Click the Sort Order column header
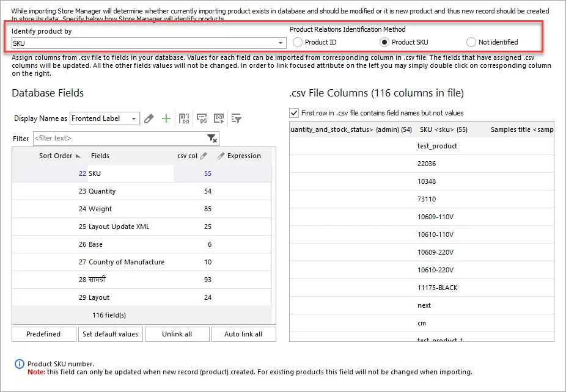The height and width of the screenshot is (392, 566). tap(56, 156)
